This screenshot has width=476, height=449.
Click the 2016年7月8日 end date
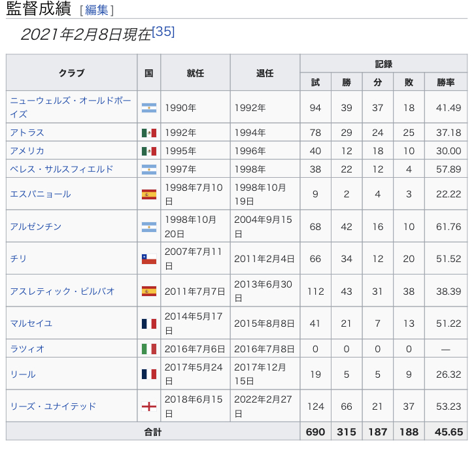pyautogui.click(x=264, y=349)
